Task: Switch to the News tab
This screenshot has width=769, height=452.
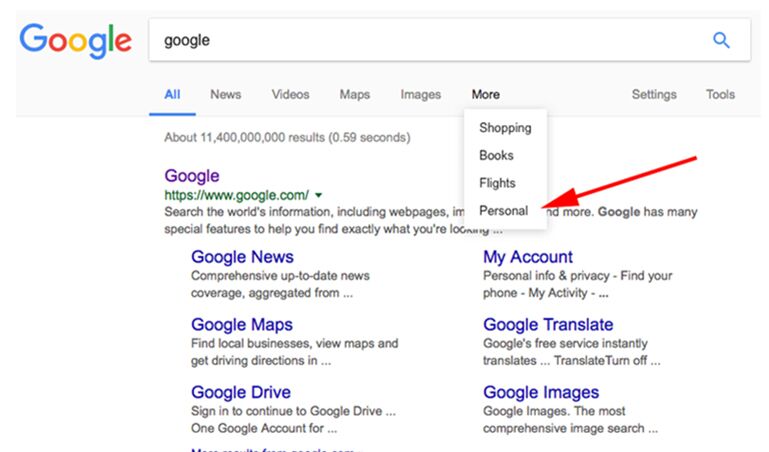Action: (x=226, y=94)
